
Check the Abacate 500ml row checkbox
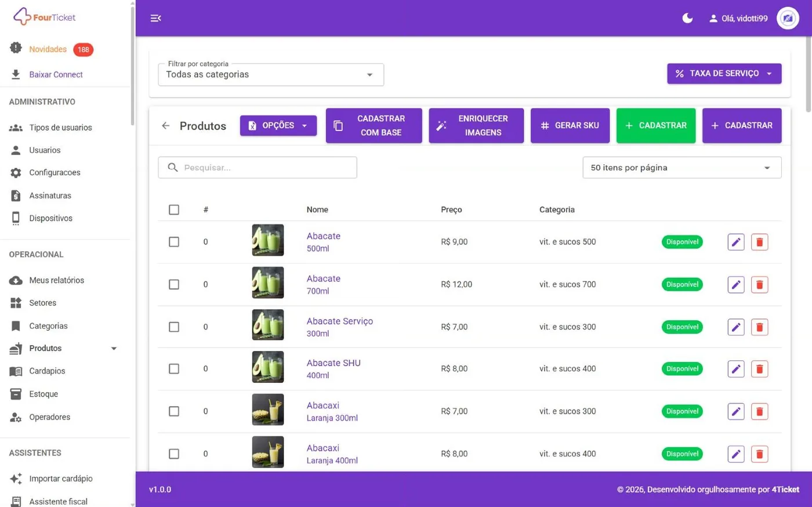point(174,242)
